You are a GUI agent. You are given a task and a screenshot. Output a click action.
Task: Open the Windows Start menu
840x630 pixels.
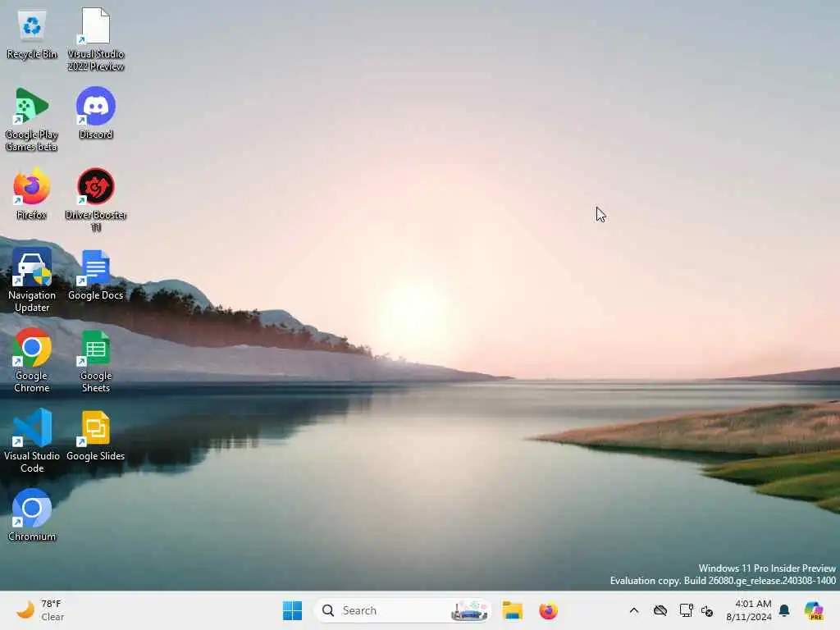point(292,610)
